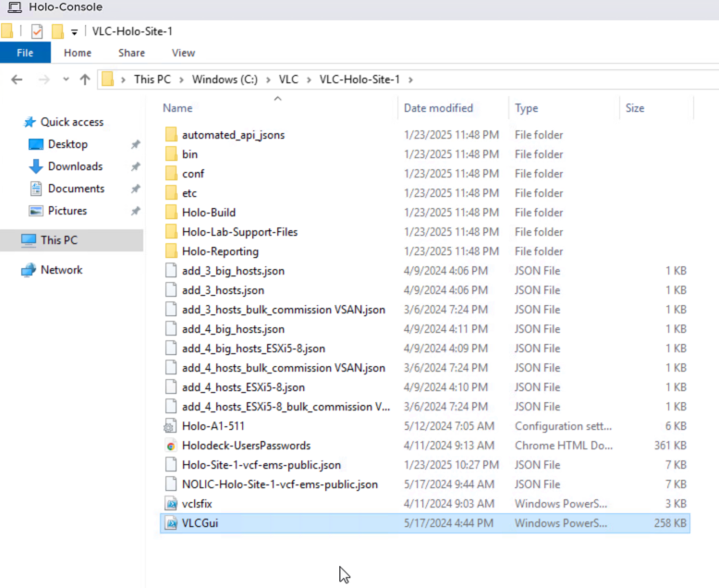This screenshot has height=588, width=719.
Task: Click the New folder quick access icon
Action: pos(57,31)
